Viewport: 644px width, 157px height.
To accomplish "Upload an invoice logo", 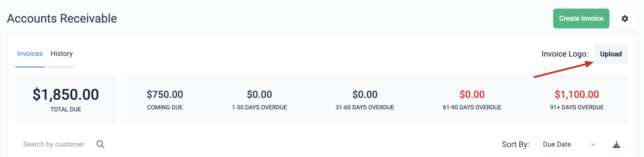I will coord(611,54).
